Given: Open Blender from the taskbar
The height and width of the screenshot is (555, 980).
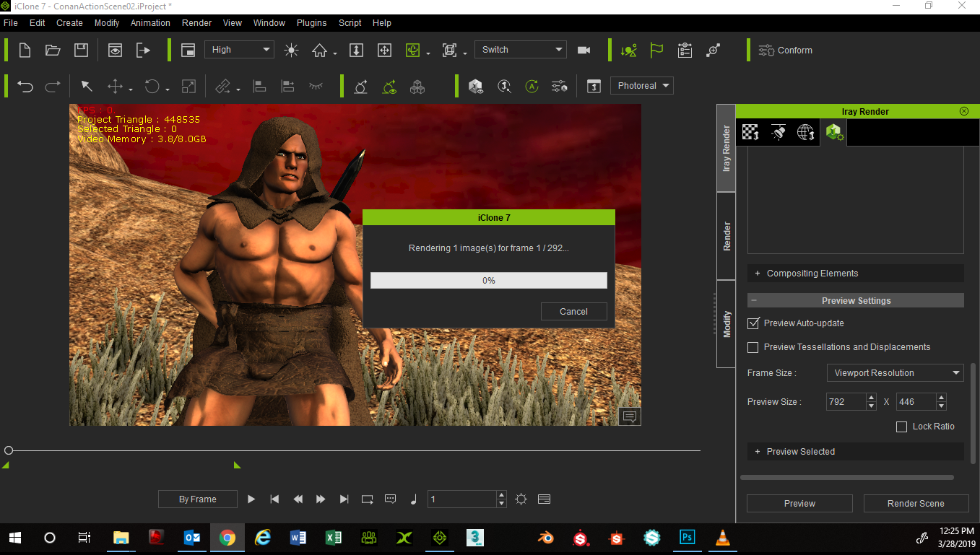Looking at the screenshot, I should [x=546, y=538].
